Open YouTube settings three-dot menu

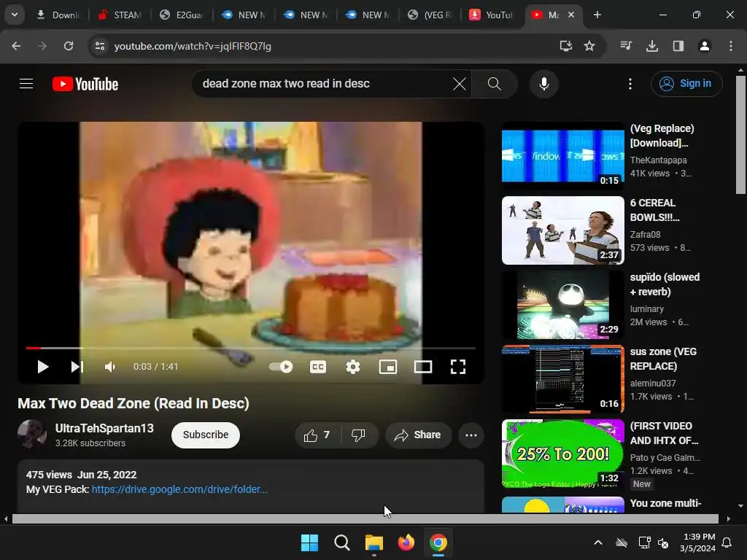point(630,84)
